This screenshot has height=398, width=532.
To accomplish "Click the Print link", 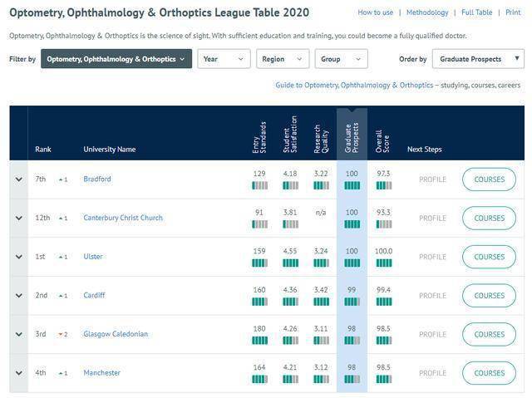I will (513, 12).
